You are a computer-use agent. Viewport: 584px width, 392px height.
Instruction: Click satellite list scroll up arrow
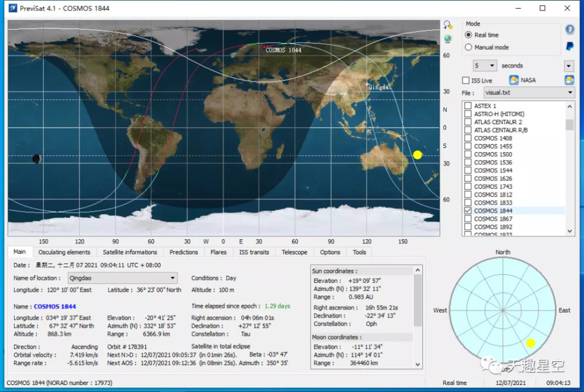coord(569,107)
